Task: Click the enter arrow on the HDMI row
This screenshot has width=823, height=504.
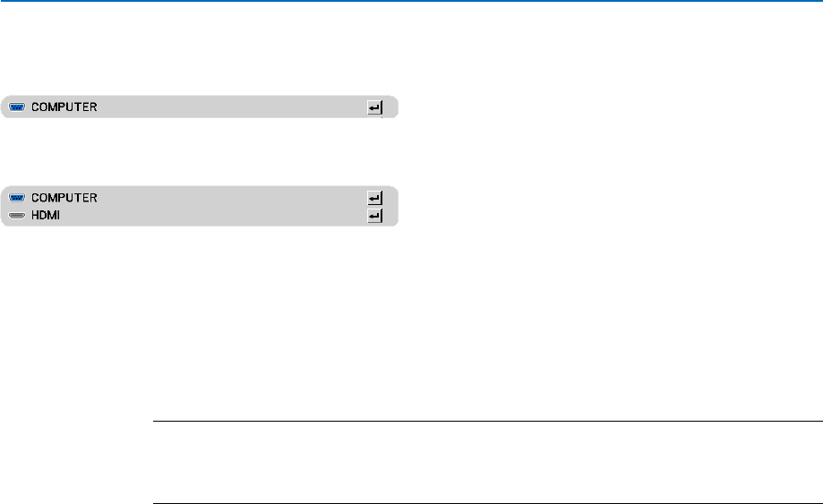Action: point(374,216)
